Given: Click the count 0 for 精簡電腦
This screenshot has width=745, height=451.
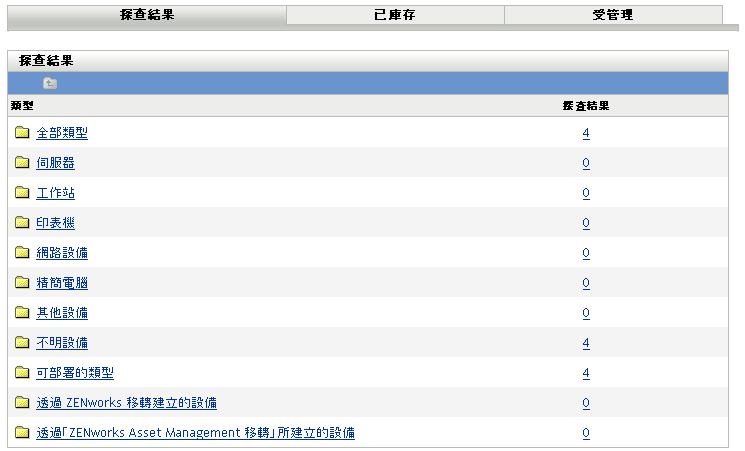Looking at the screenshot, I should coord(586,283).
